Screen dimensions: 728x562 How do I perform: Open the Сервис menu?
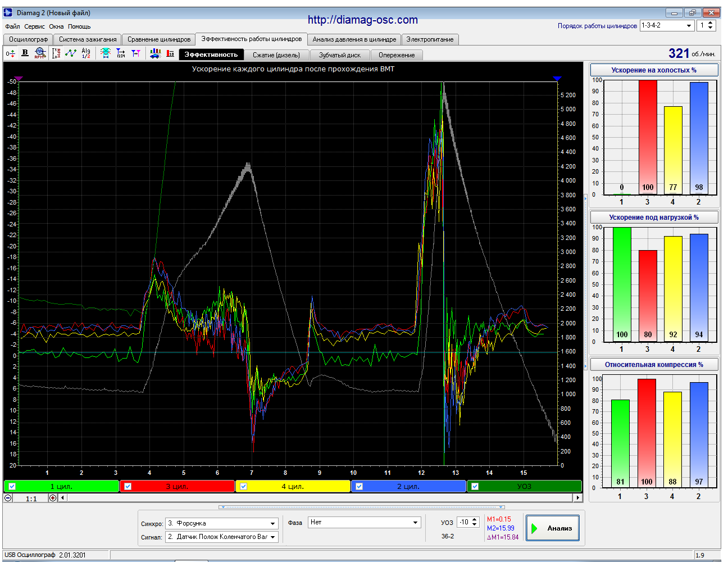34,26
